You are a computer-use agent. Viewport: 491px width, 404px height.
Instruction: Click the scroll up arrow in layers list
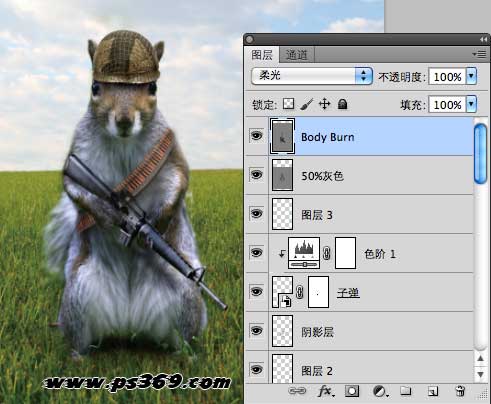(x=480, y=359)
